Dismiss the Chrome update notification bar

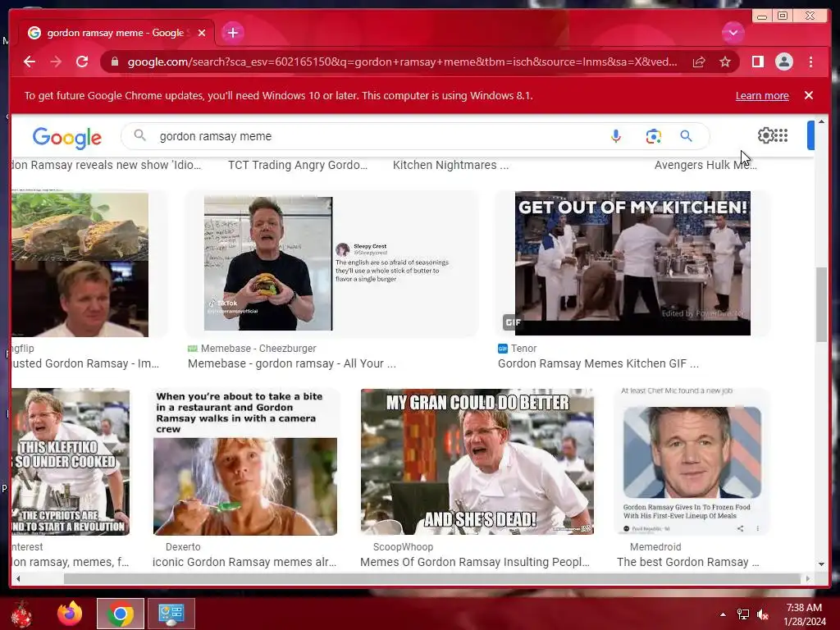tap(808, 95)
